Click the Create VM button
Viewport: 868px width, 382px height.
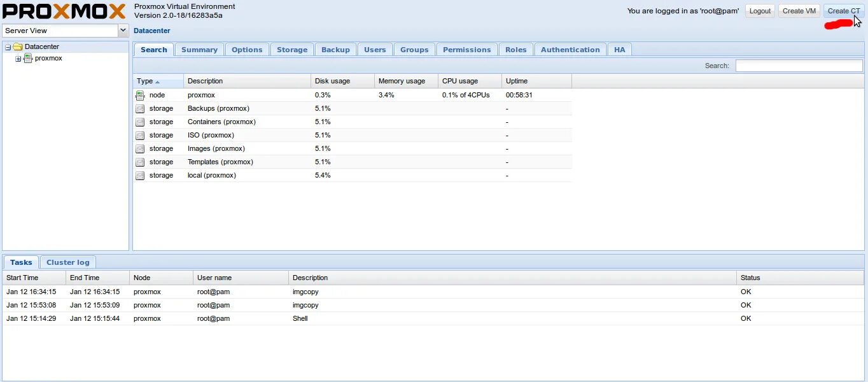click(x=799, y=11)
